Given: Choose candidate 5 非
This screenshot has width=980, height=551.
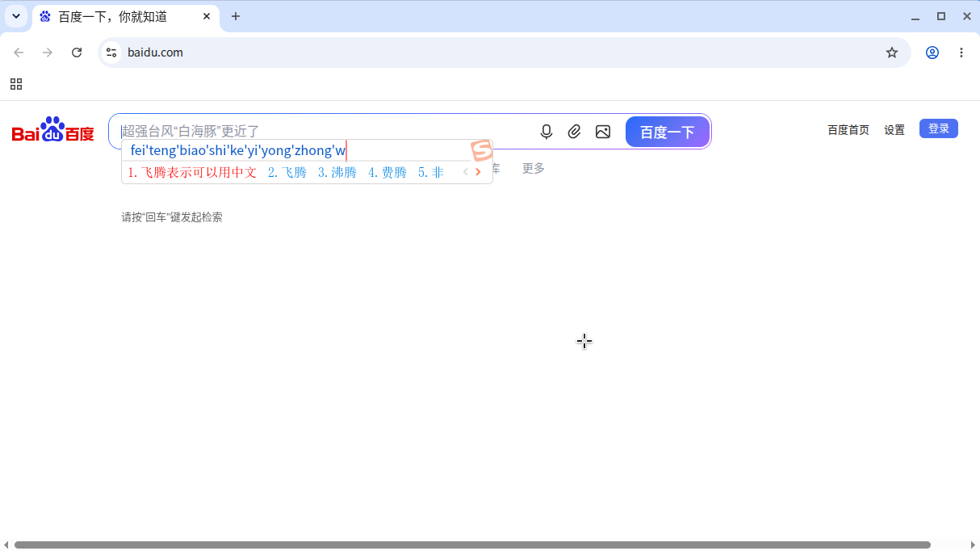Looking at the screenshot, I should point(431,172).
